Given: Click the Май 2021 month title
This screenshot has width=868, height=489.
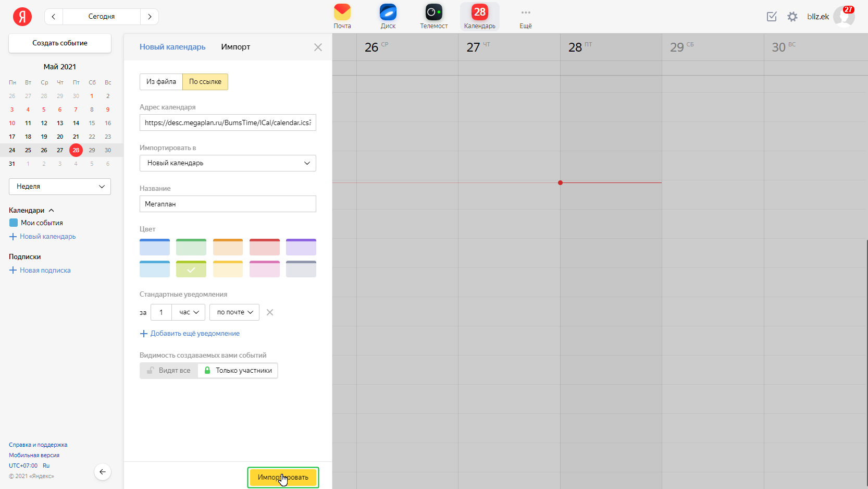Looking at the screenshot, I should (60, 67).
